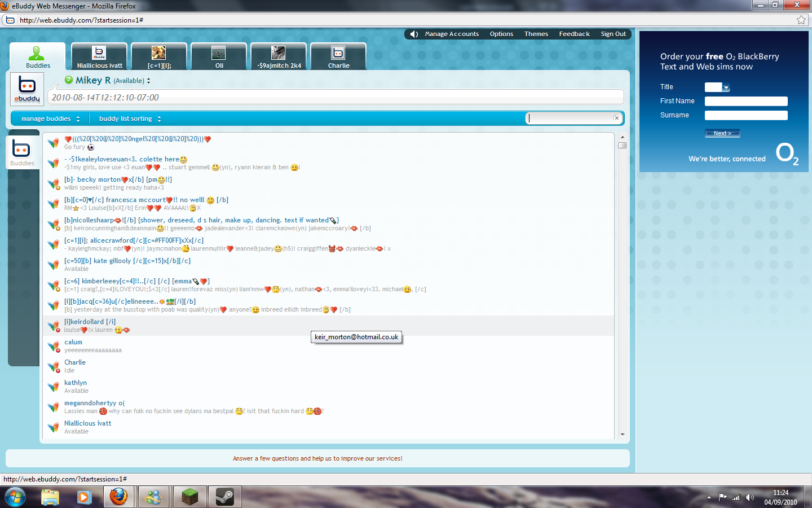Open Firefox from the taskbar
This screenshot has width=812, height=508.
tap(118, 497)
